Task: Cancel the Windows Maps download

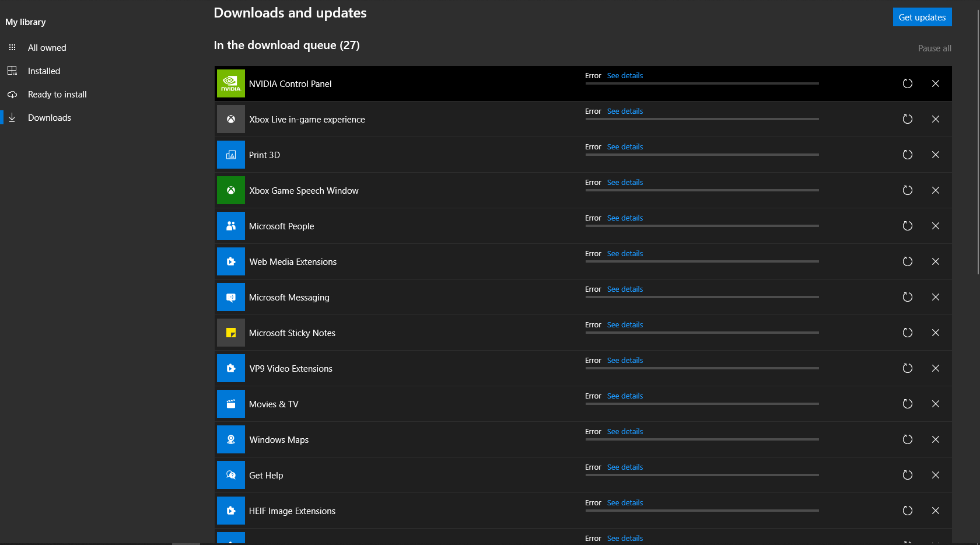Action: point(936,439)
